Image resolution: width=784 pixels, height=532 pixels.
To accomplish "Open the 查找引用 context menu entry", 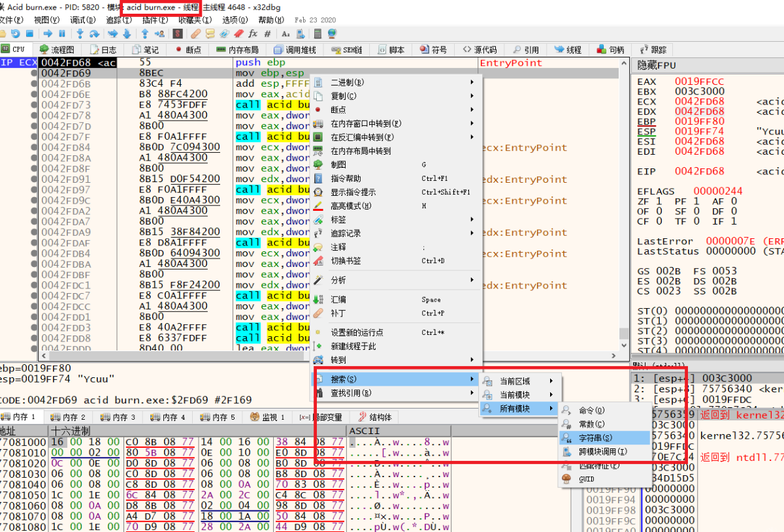I will 396,393.
